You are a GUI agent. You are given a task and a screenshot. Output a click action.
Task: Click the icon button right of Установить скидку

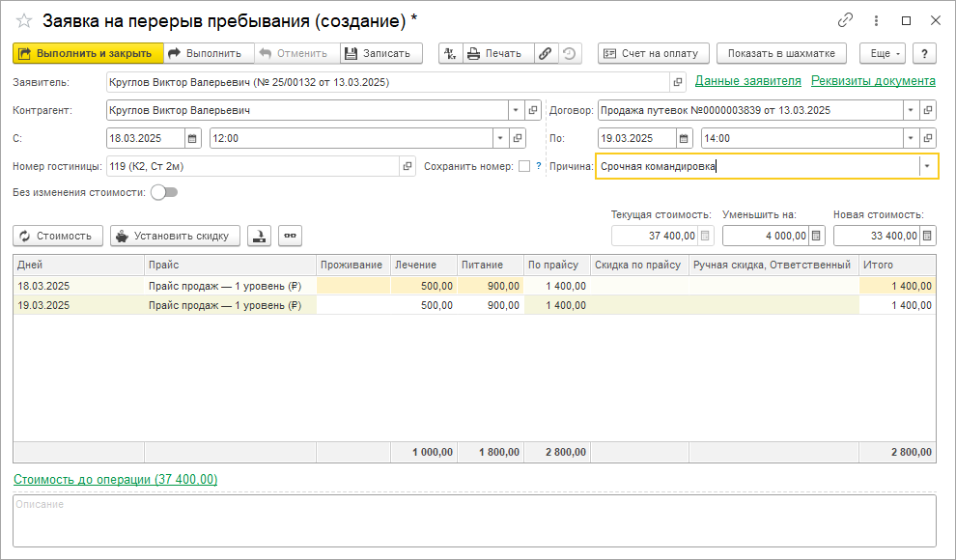tap(259, 236)
